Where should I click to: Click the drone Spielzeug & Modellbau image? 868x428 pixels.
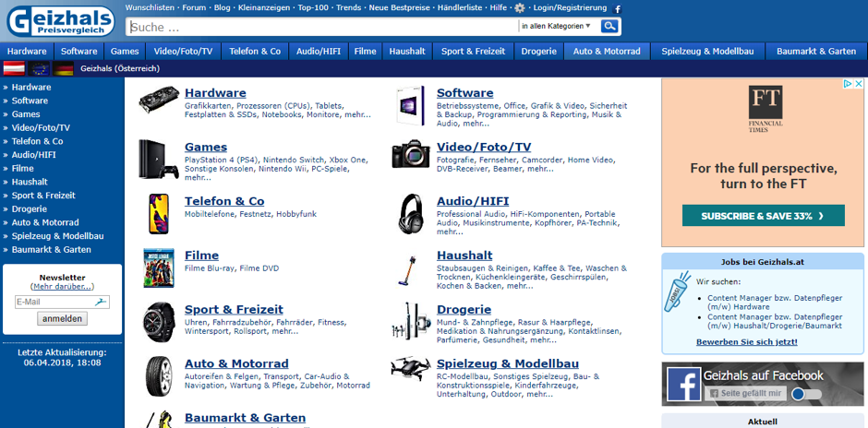[410, 367]
